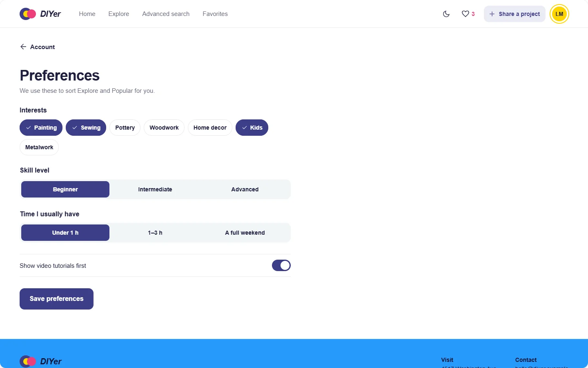Select the Woodwork interest chip

click(x=164, y=128)
